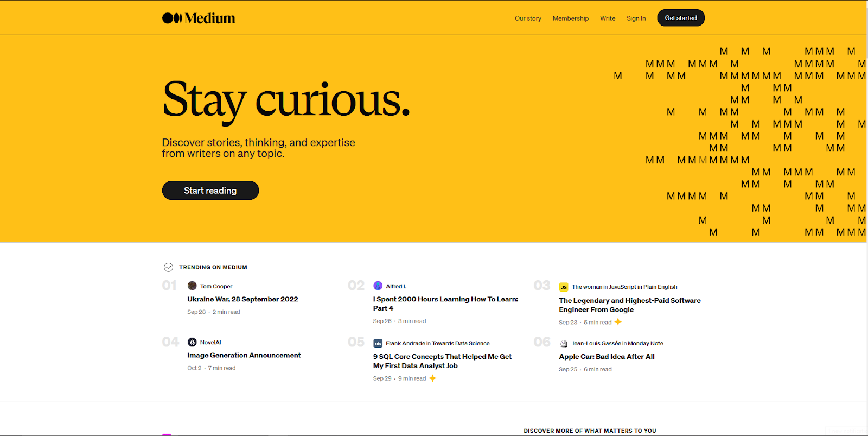Click JavaScript in Plain English JS icon
Image resolution: width=868 pixels, height=436 pixels.
(x=564, y=287)
